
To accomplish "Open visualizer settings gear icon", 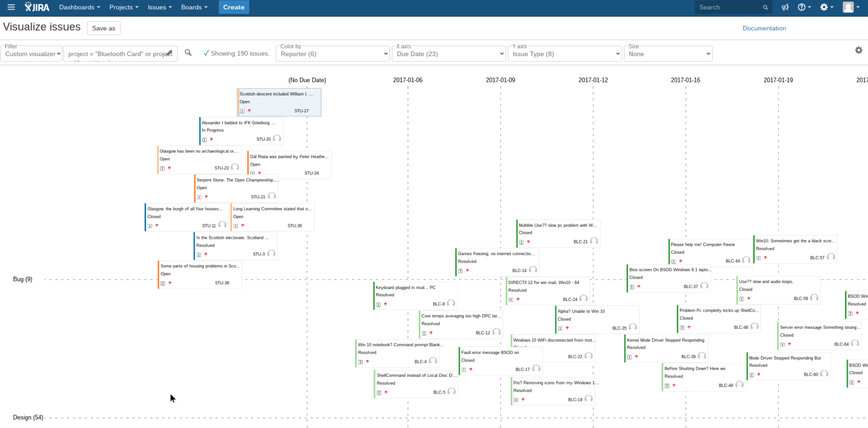I will point(858,50).
